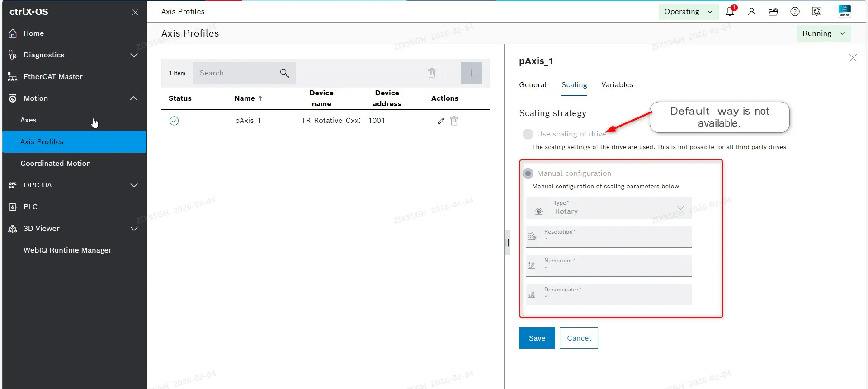Viewport: 868px width, 389px height.
Task: Click the Resolution input field
Action: (609, 237)
